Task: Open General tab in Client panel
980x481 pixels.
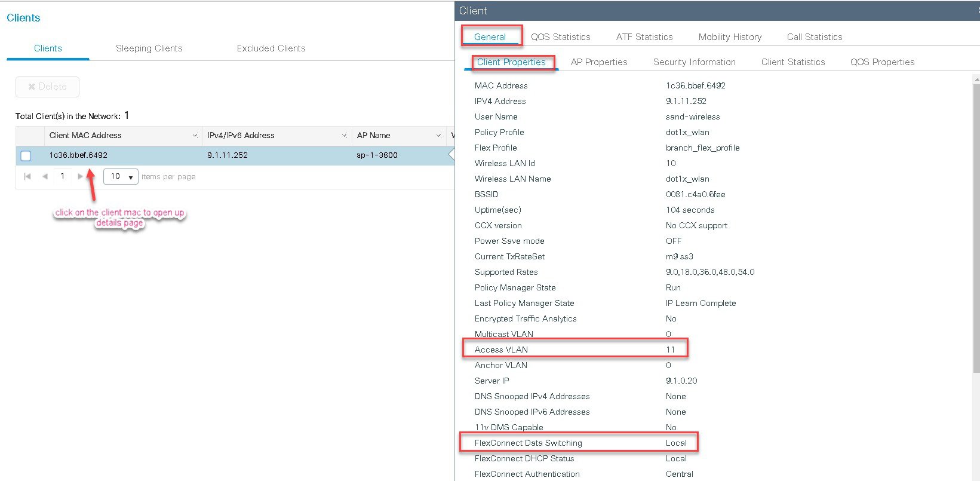Action: tap(490, 37)
